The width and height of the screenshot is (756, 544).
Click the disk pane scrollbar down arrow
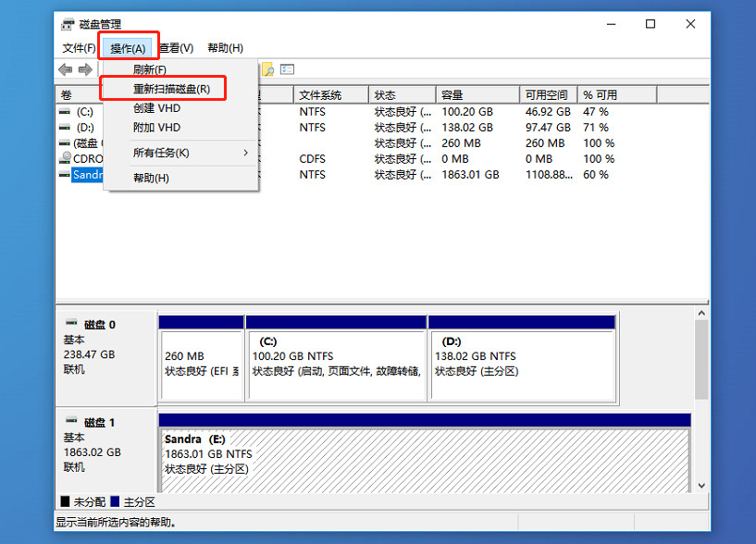pos(700,485)
